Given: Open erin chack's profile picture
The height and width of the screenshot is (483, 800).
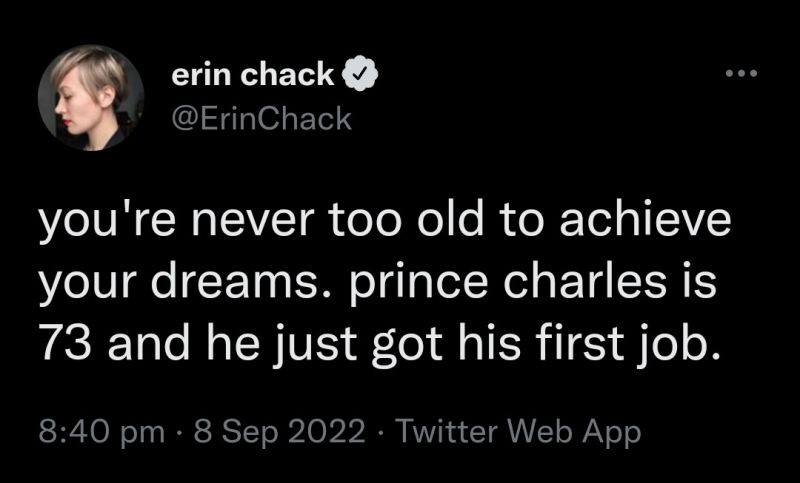Looking at the screenshot, I should point(91,97).
